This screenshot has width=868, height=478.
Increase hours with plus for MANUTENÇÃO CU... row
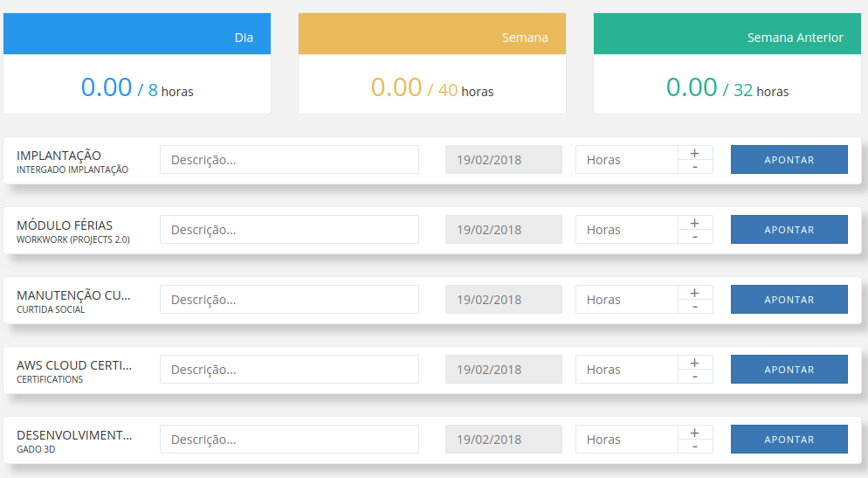coord(695,293)
